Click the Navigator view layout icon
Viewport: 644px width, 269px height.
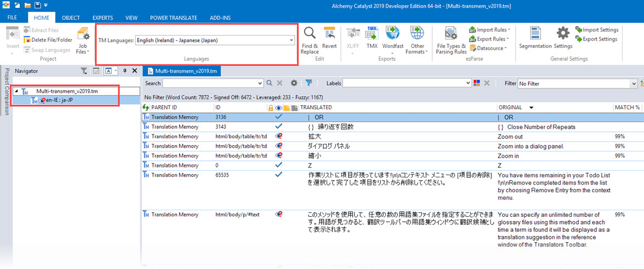coord(96,71)
